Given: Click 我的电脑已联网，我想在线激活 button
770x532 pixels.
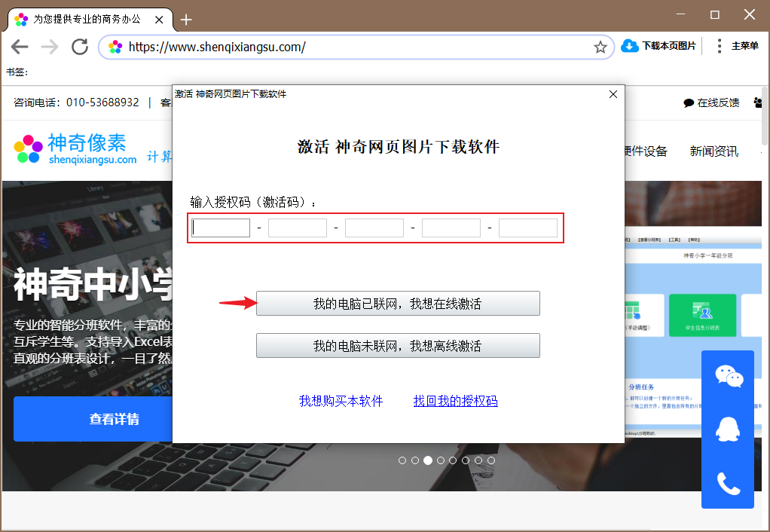Looking at the screenshot, I should pyautogui.click(x=398, y=304).
